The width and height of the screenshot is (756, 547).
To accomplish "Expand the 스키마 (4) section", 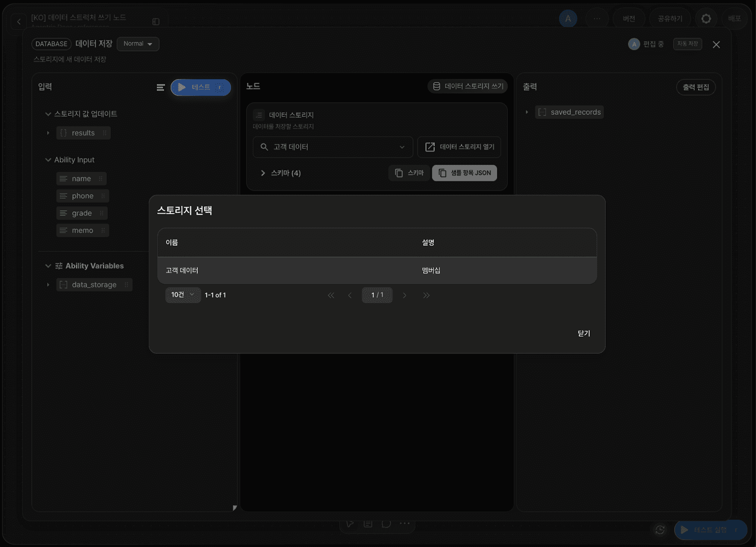I will [262, 173].
